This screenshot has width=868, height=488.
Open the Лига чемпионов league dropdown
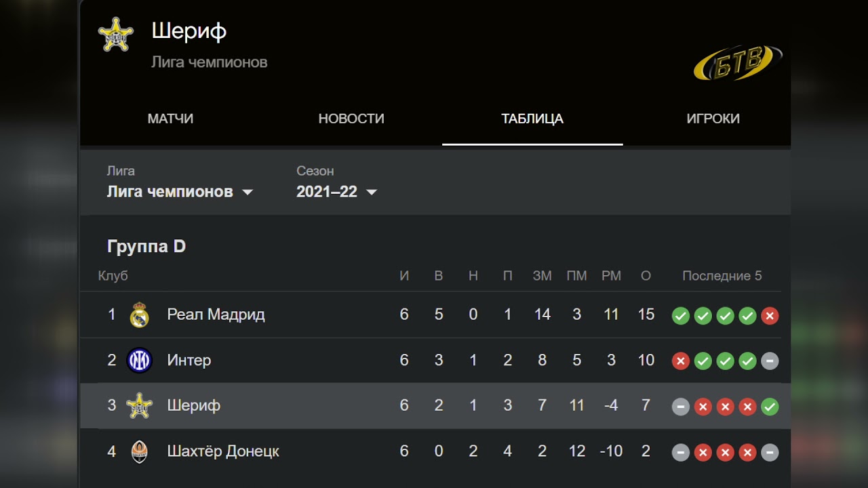[x=180, y=192]
